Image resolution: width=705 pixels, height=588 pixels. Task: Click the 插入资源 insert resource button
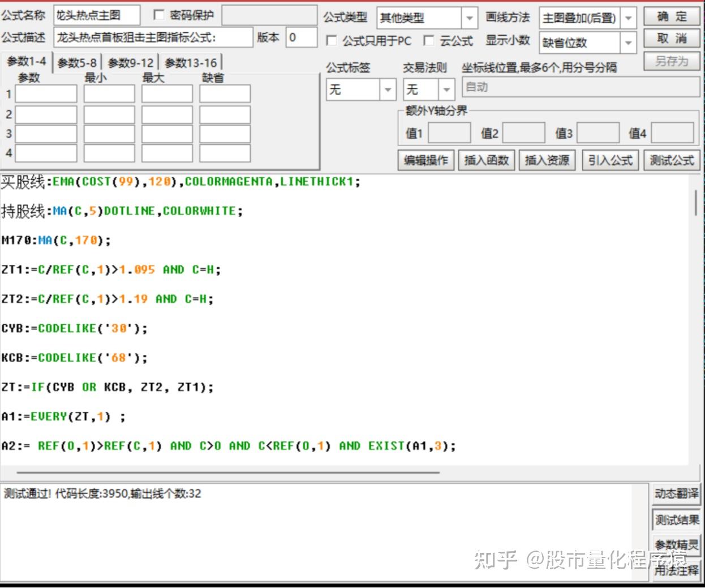click(x=547, y=160)
